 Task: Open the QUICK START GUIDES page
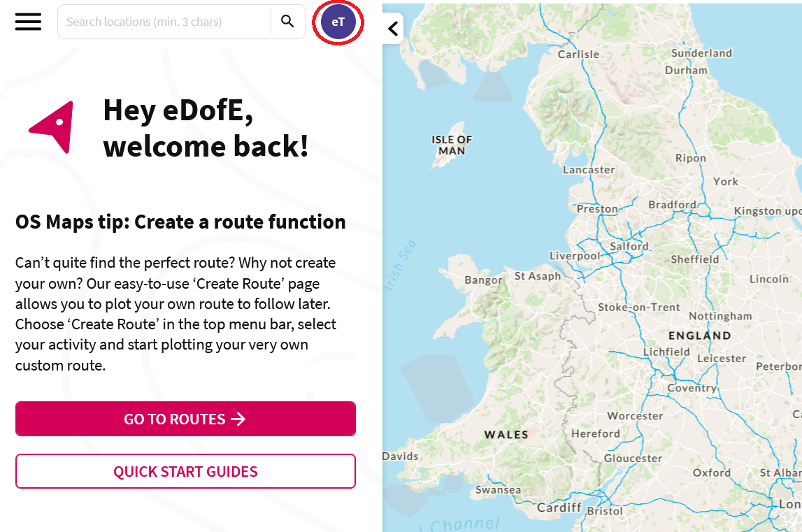[x=185, y=471]
